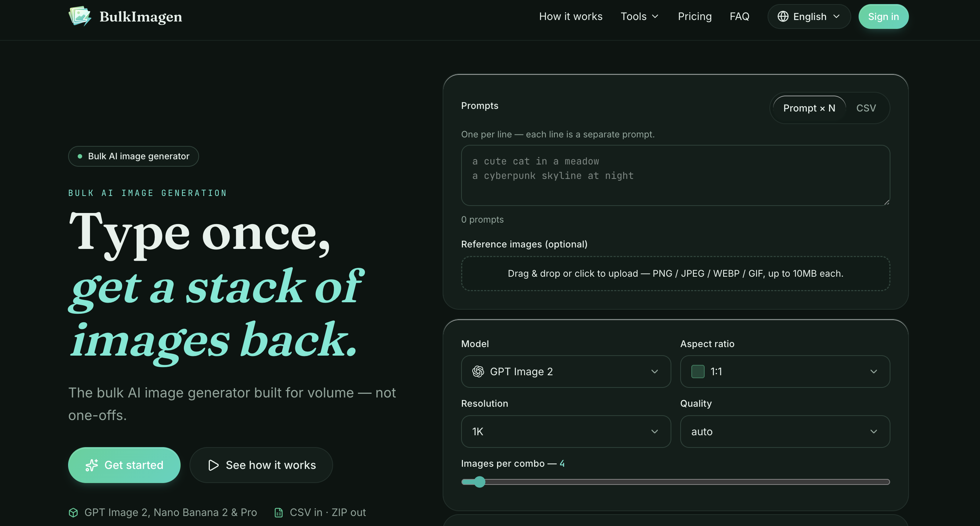This screenshot has width=980, height=526.
Task: Expand the Aspect ratio dropdown
Action: tap(785, 372)
